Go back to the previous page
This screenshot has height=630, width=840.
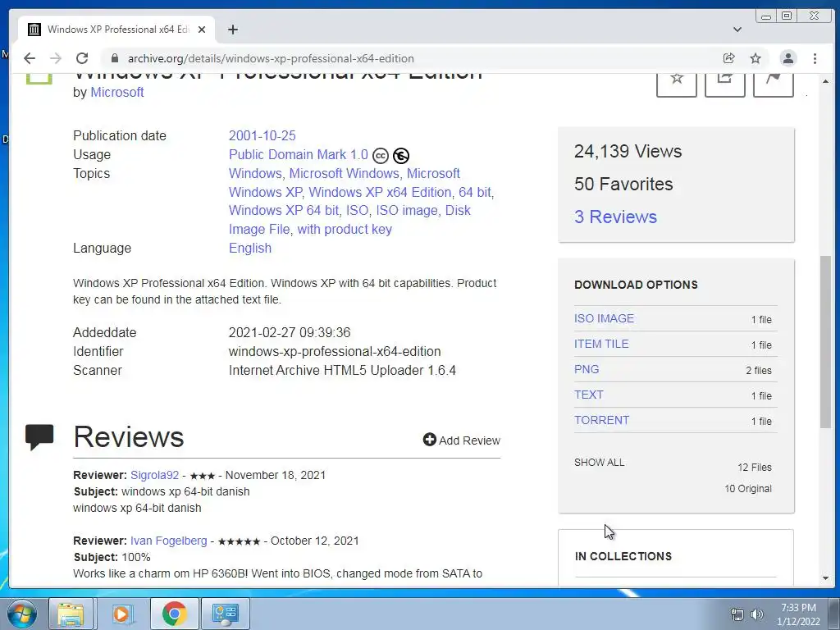[30, 58]
